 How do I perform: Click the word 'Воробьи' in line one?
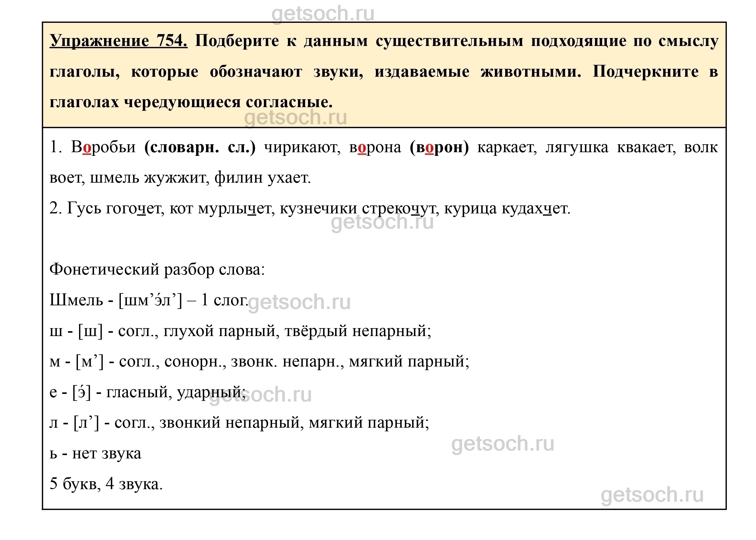(103, 147)
